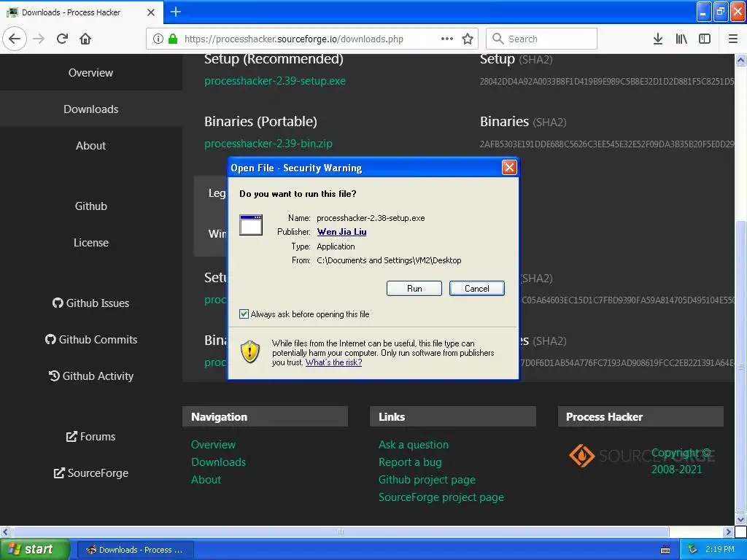Click the vertical scrollbar up arrow

(x=740, y=61)
